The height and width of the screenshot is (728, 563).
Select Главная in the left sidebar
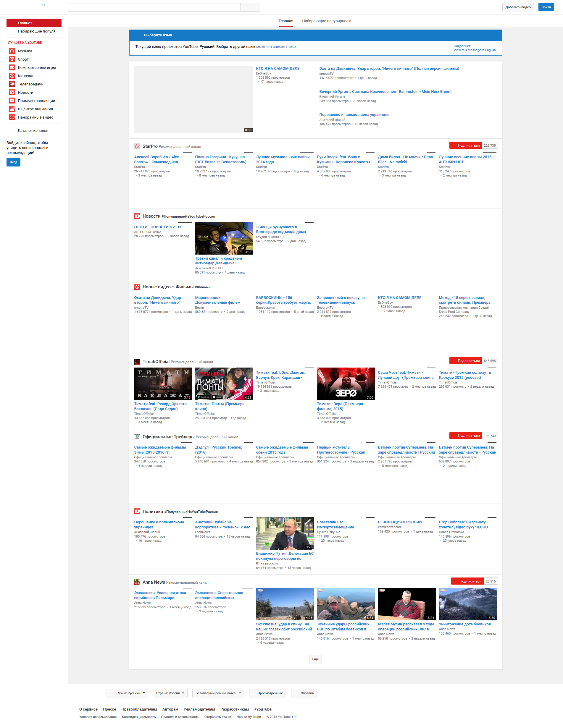tap(34, 23)
